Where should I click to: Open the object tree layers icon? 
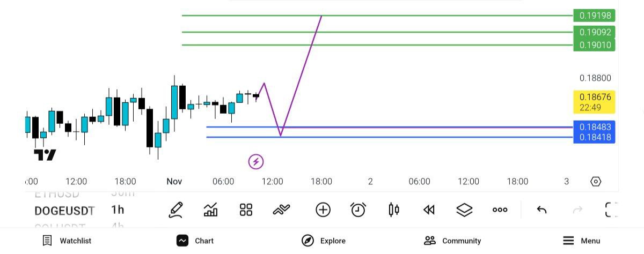click(464, 210)
